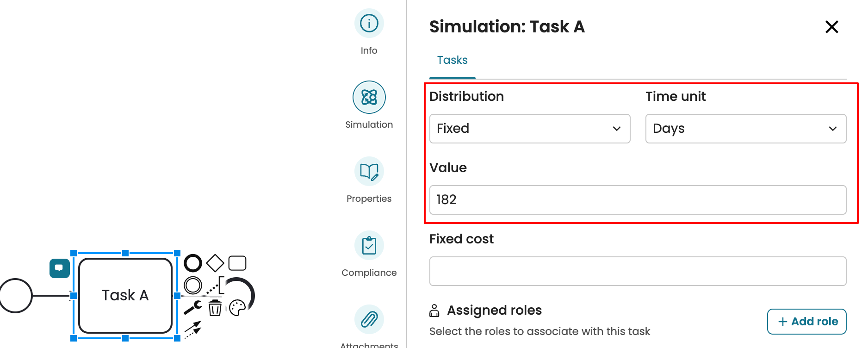Open the color palette for Task A

pos(237,307)
